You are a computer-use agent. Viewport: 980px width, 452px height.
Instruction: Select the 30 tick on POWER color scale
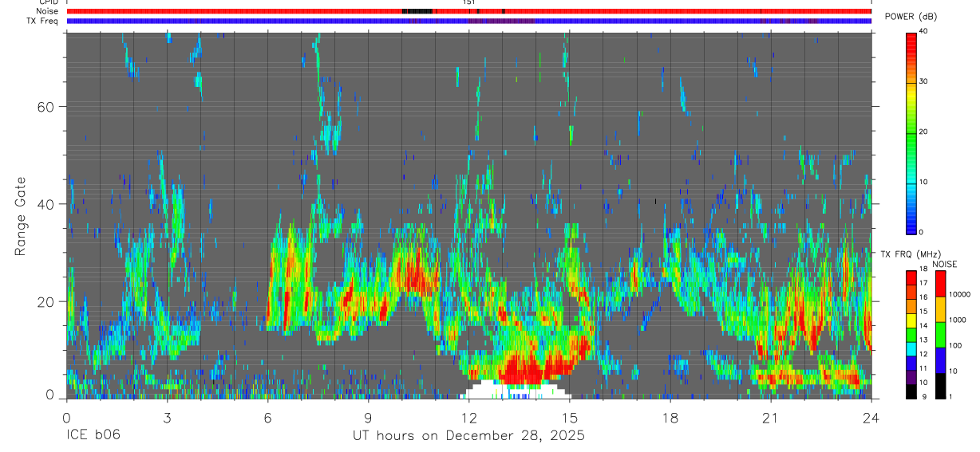coord(925,81)
